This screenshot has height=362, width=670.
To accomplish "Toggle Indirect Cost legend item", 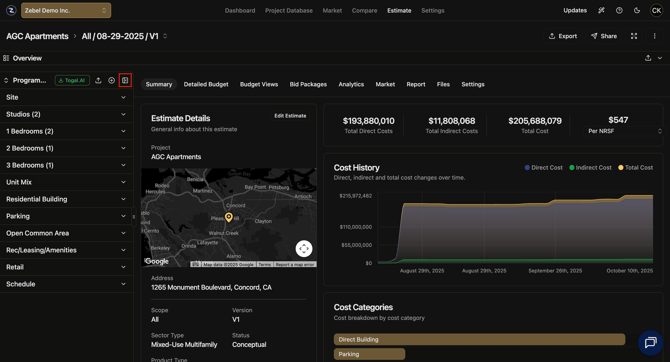I will pos(590,168).
